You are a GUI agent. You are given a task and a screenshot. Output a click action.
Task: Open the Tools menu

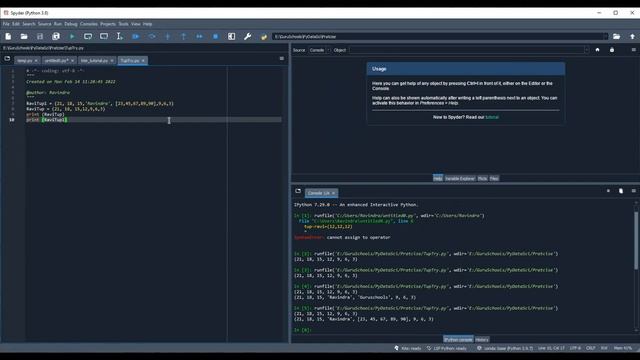pyautogui.click(x=123, y=24)
